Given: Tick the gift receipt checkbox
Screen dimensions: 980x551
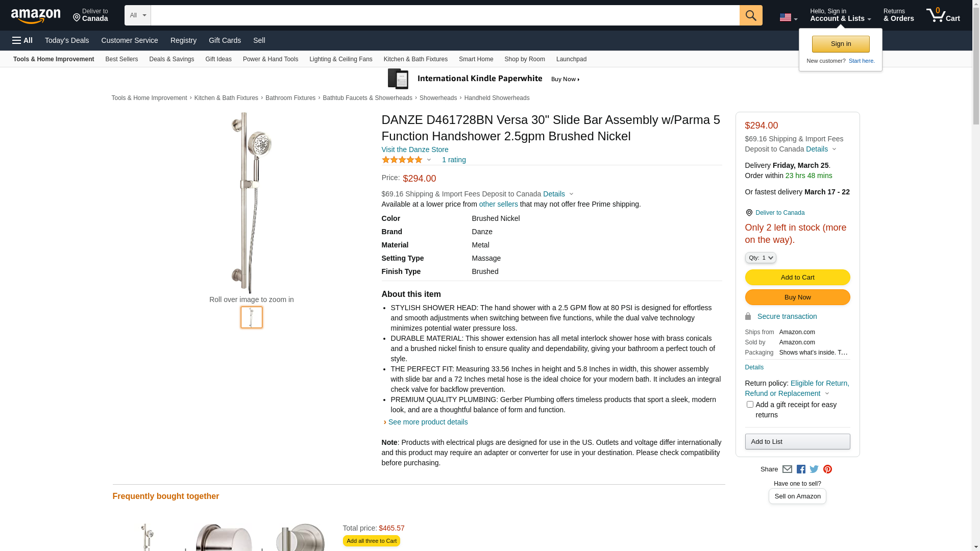Looking at the screenshot, I should tap(749, 404).
